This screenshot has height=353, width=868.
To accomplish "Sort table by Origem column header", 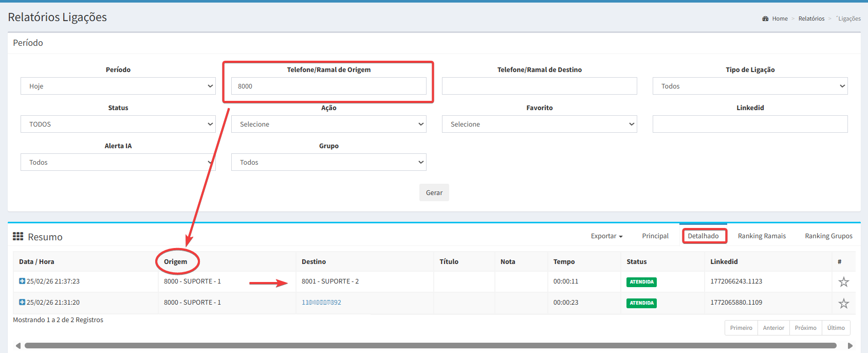I will click(x=176, y=262).
